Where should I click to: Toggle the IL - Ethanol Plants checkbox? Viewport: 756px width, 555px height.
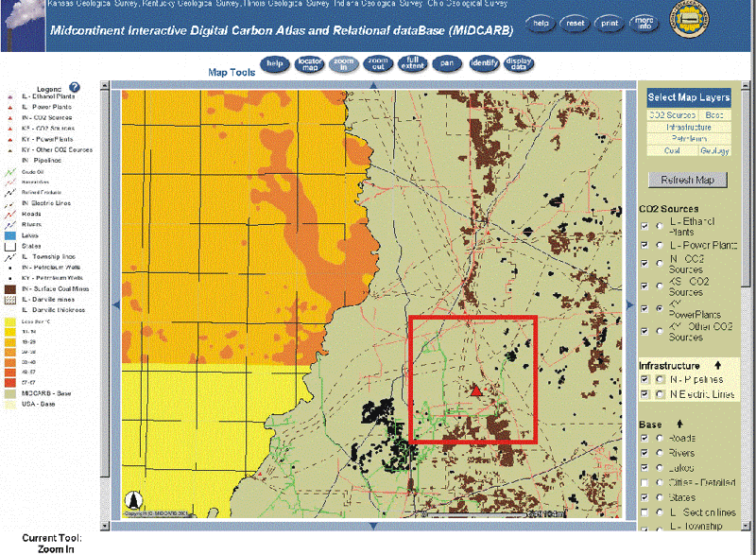[x=644, y=226]
